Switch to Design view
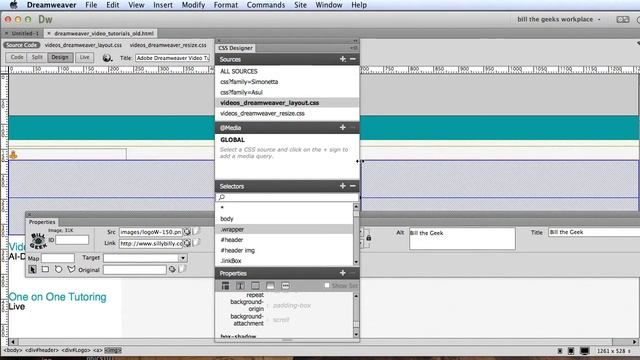Screen dimensions: 640x360 click(x=60, y=57)
